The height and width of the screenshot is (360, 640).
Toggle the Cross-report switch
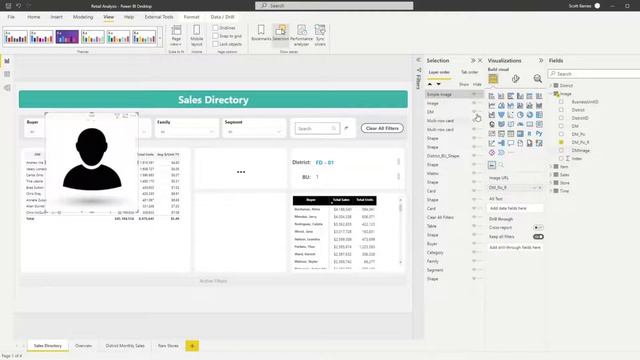point(538,227)
